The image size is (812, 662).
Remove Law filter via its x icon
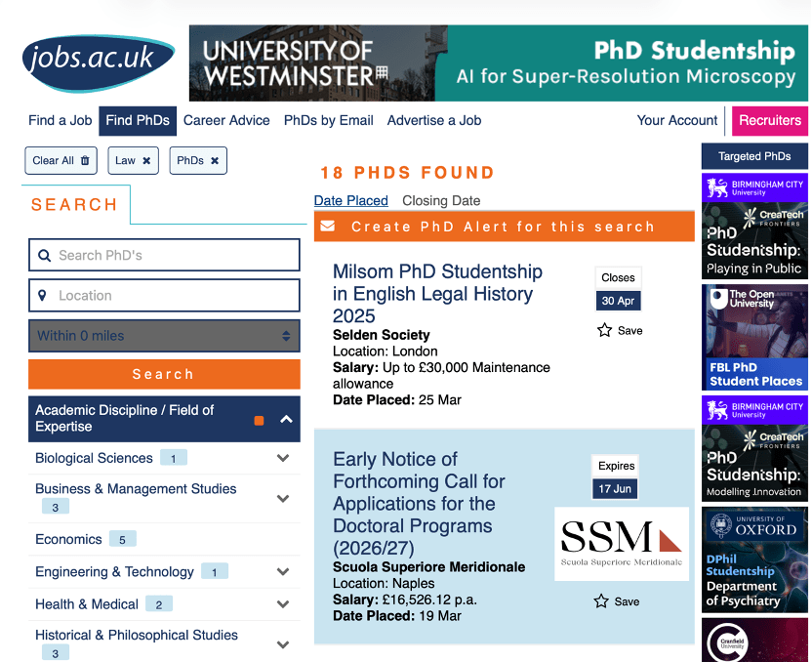pyautogui.click(x=146, y=160)
